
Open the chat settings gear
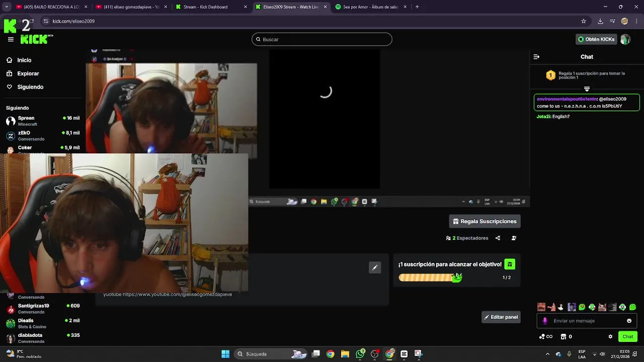[x=610, y=337]
